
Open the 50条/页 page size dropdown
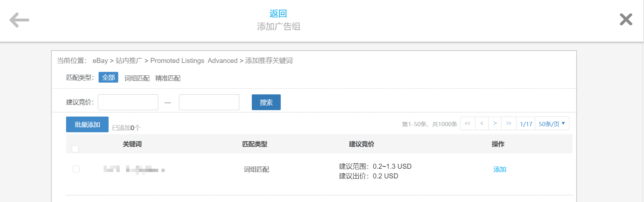552,124
